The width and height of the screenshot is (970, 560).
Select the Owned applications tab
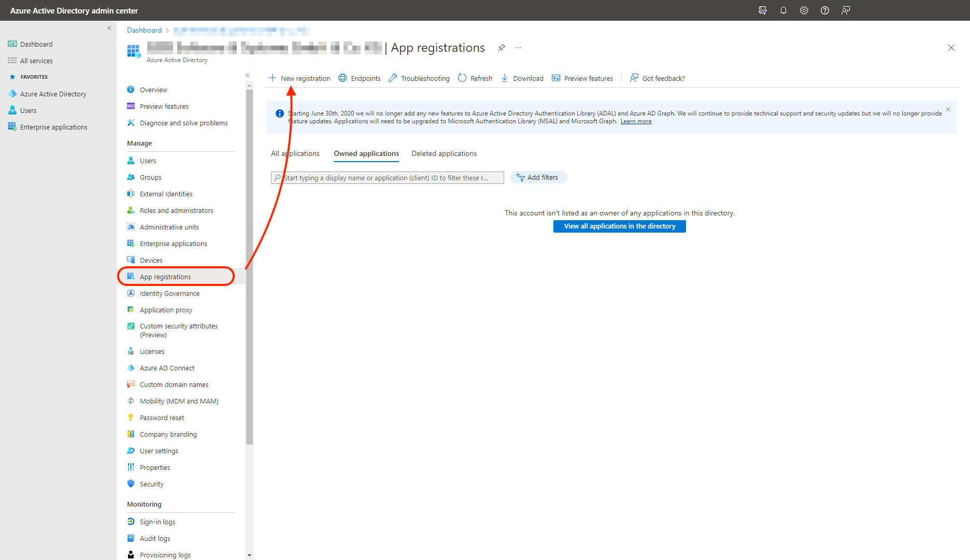pos(366,154)
